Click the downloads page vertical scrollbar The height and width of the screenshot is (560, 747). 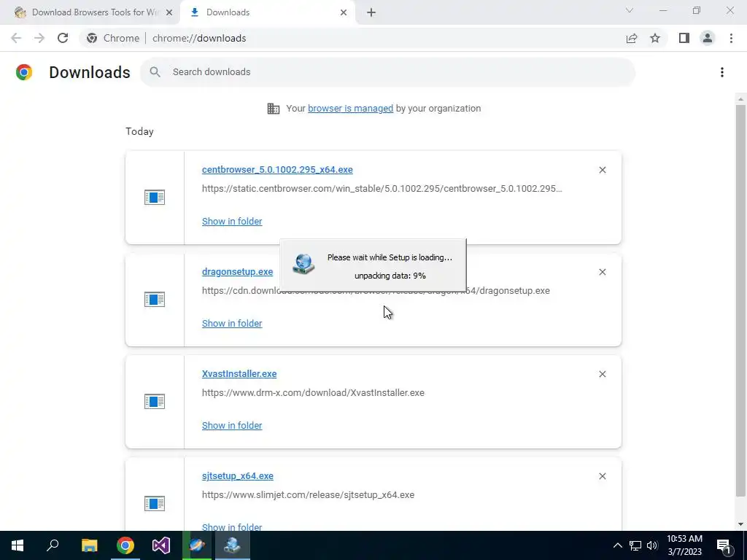coord(740,300)
